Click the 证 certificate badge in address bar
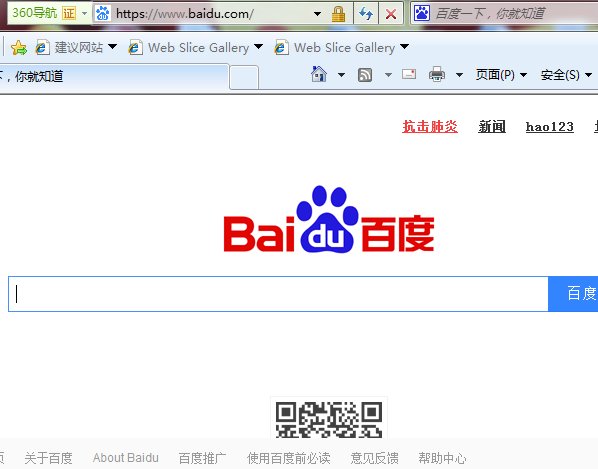 click(x=69, y=13)
